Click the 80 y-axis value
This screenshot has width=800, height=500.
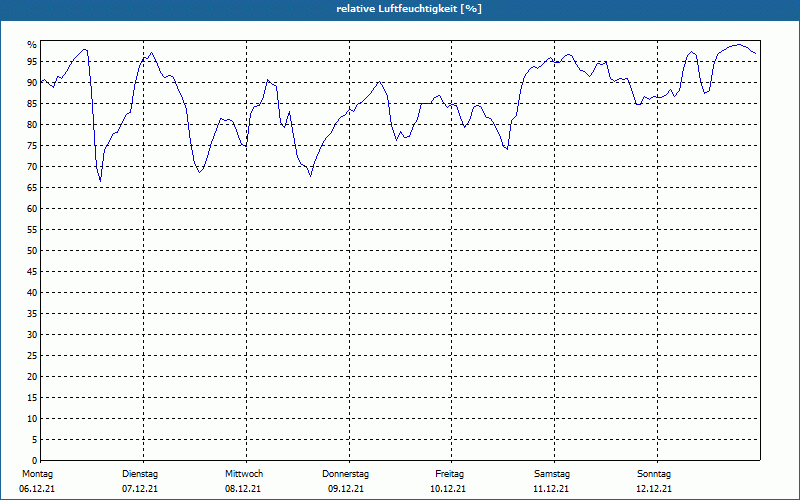tap(32, 124)
